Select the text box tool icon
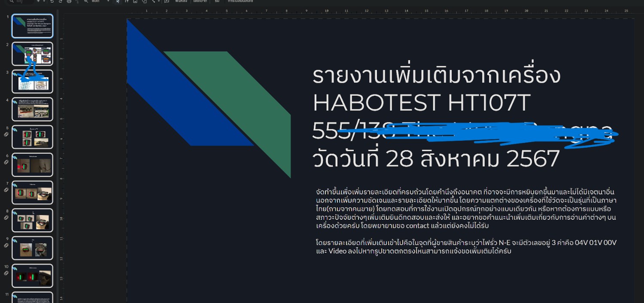Viewport: 644px width, 303px height. 127,1
